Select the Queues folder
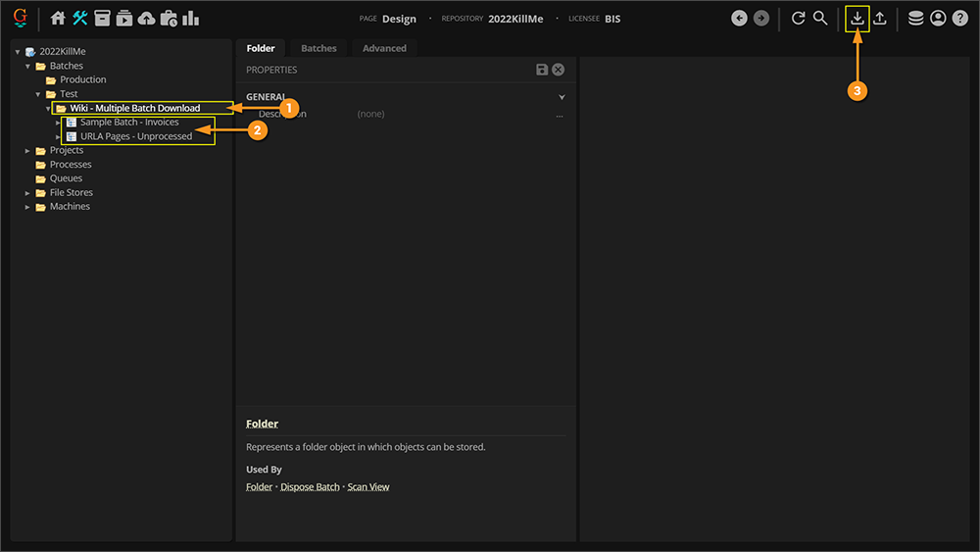The image size is (980, 552). tap(66, 178)
